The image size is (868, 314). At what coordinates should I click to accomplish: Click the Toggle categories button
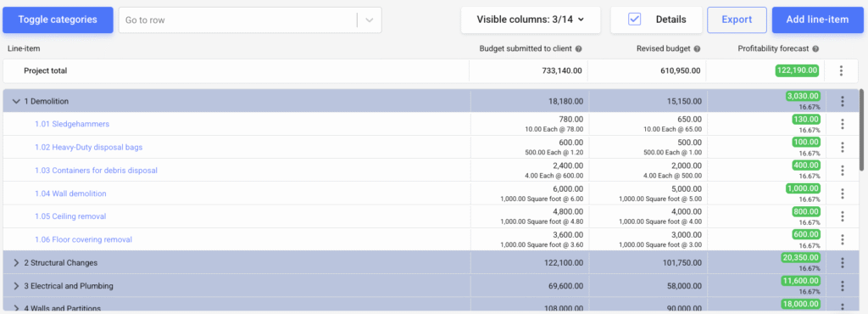click(58, 20)
